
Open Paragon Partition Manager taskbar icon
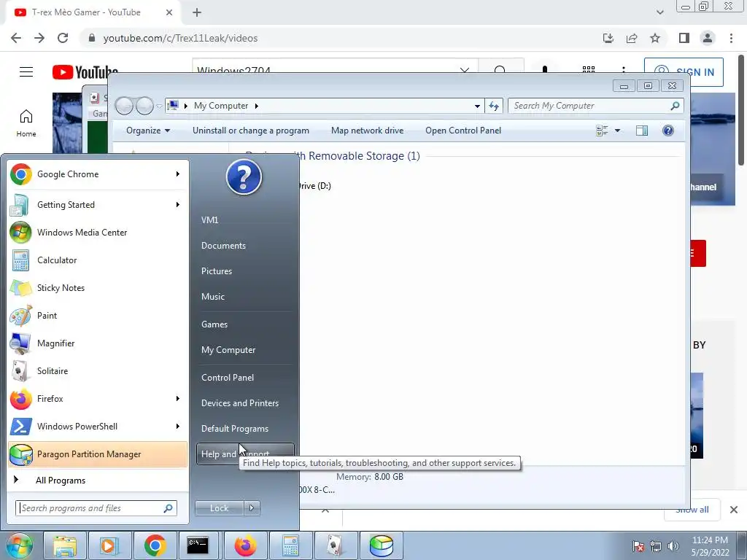point(381,545)
